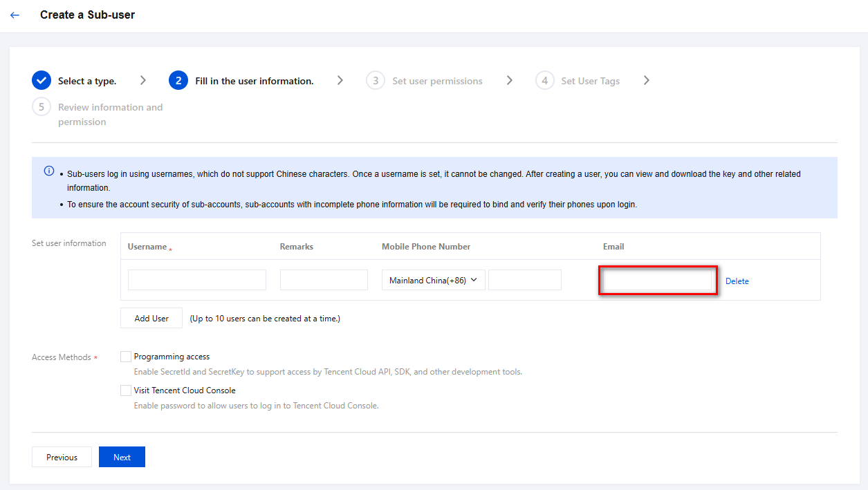Viewport: 868px width, 490px height.
Task: Click the Delete link in user row
Action: [737, 281]
